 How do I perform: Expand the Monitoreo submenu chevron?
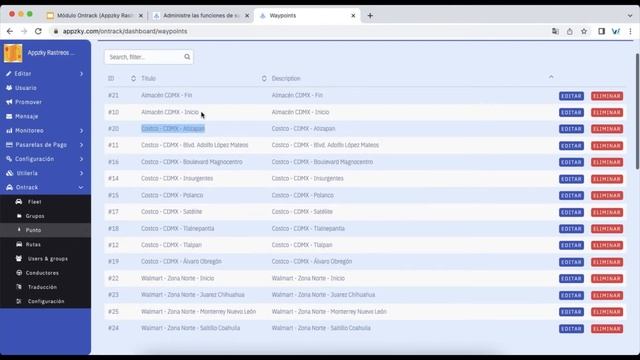pyautogui.click(x=82, y=131)
